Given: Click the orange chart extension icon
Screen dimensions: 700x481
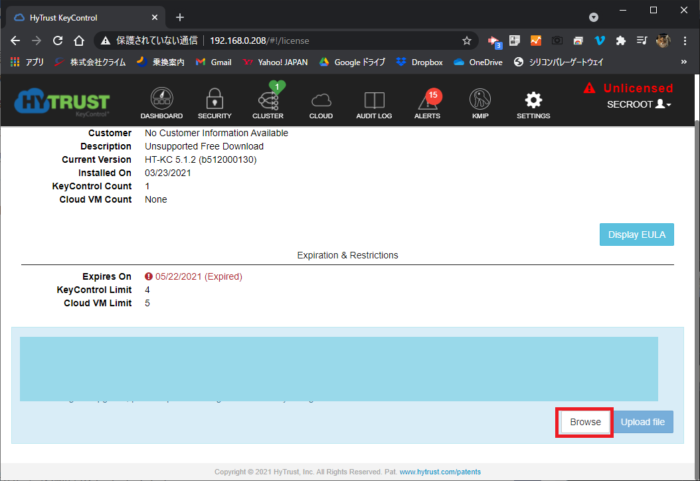Looking at the screenshot, I should click(x=536, y=41).
